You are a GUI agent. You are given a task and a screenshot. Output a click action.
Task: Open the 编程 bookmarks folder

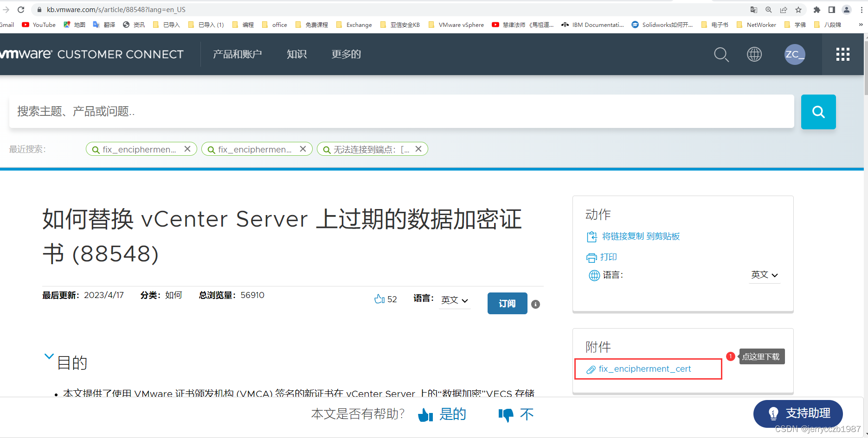243,25
